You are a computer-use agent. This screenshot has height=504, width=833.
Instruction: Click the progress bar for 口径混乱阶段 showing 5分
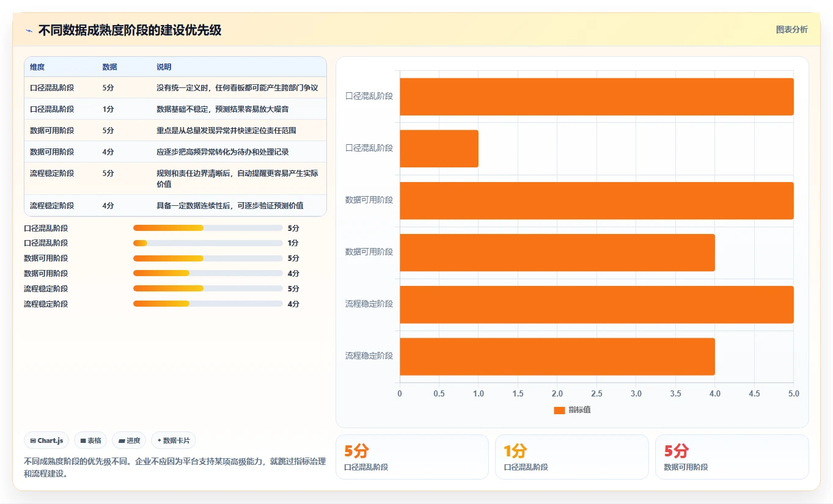coord(208,228)
